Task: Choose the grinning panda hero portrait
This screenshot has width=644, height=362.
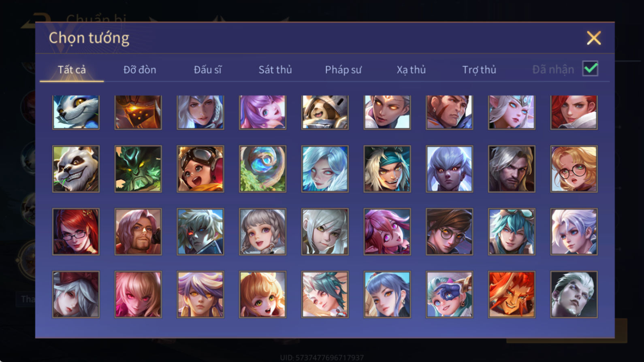Action: click(76, 169)
